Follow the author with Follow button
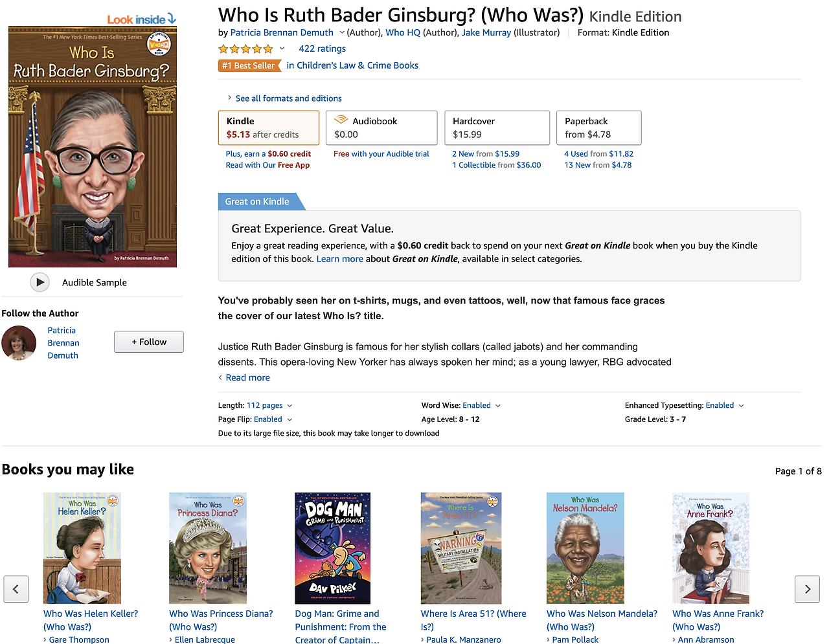Image resolution: width=829 pixels, height=644 pixels. click(x=149, y=342)
